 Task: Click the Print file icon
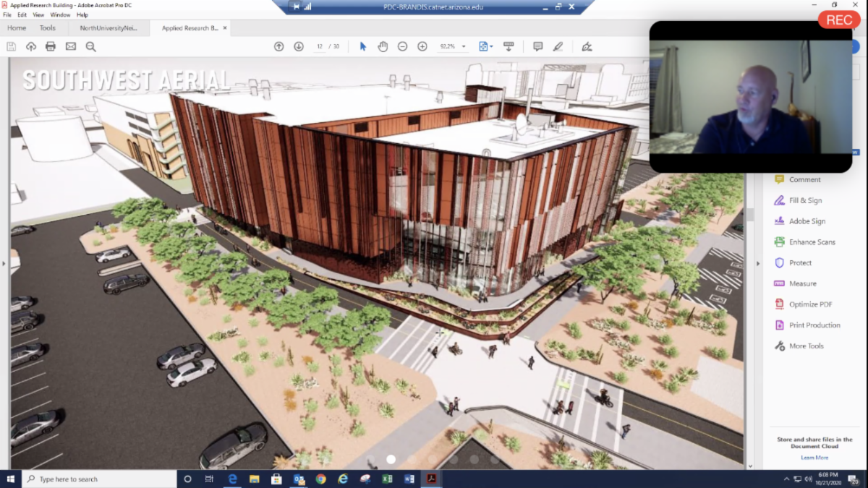point(51,46)
